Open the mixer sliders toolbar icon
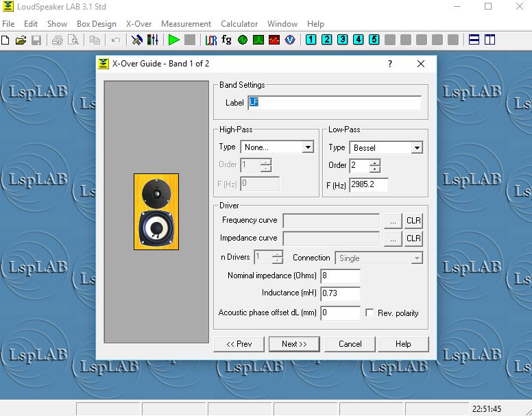The height and width of the screenshot is (416, 532). 153,40
